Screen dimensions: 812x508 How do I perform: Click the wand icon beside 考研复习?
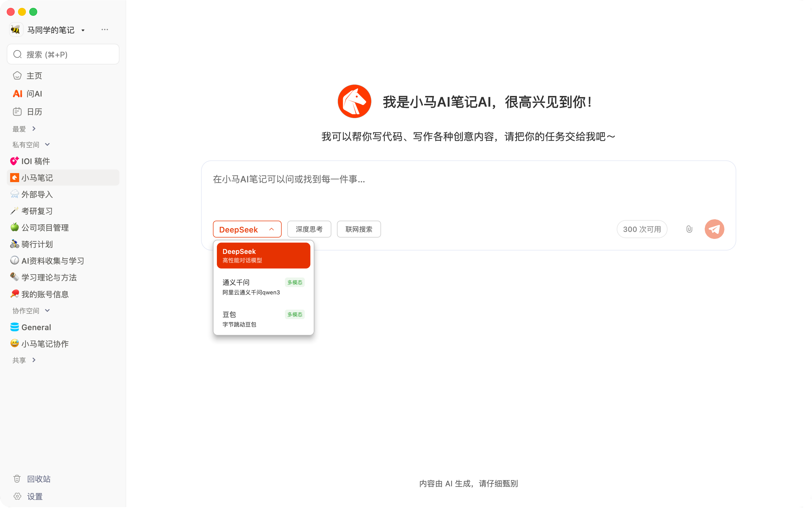[14, 211]
